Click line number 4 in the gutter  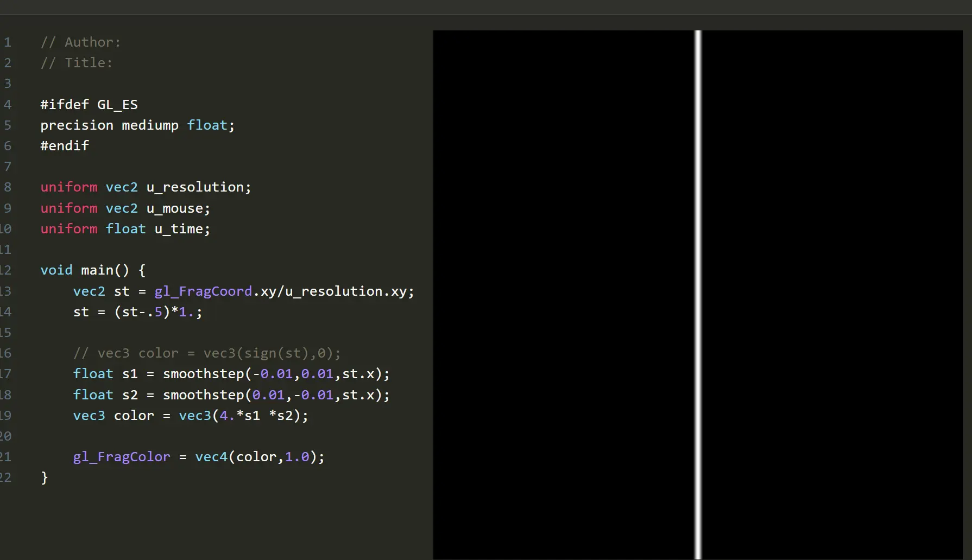coord(8,104)
